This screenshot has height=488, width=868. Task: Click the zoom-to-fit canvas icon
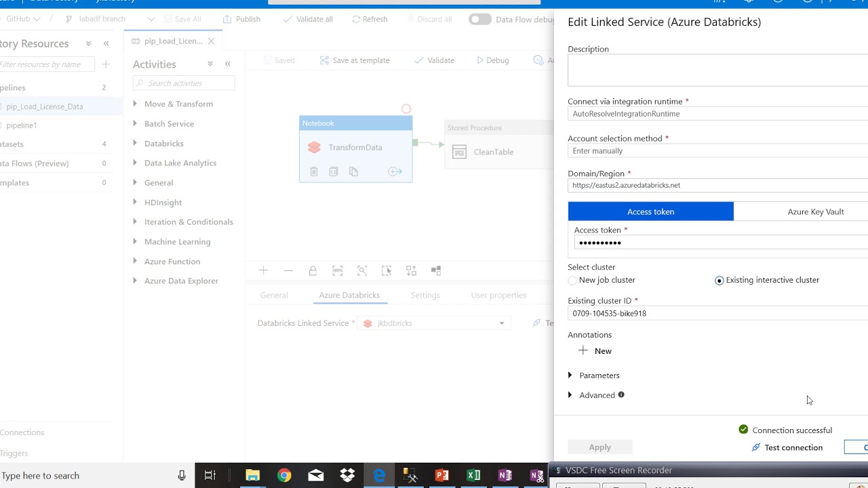pyautogui.click(x=362, y=270)
